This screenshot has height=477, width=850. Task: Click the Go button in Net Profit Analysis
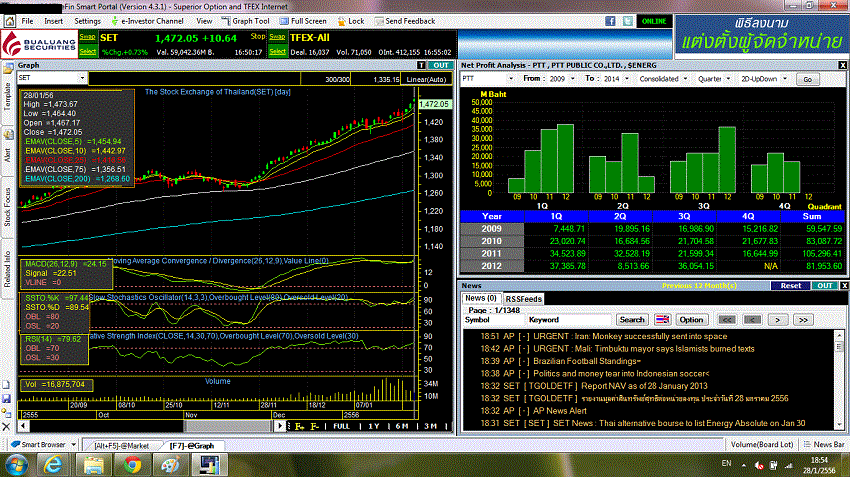click(x=807, y=79)
